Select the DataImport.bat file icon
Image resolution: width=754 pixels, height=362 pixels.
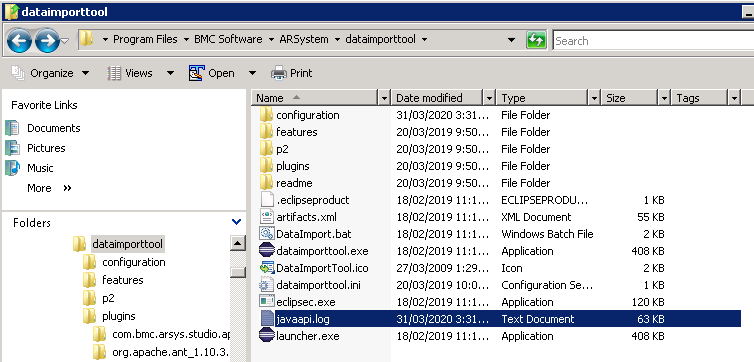pos(266,234)
